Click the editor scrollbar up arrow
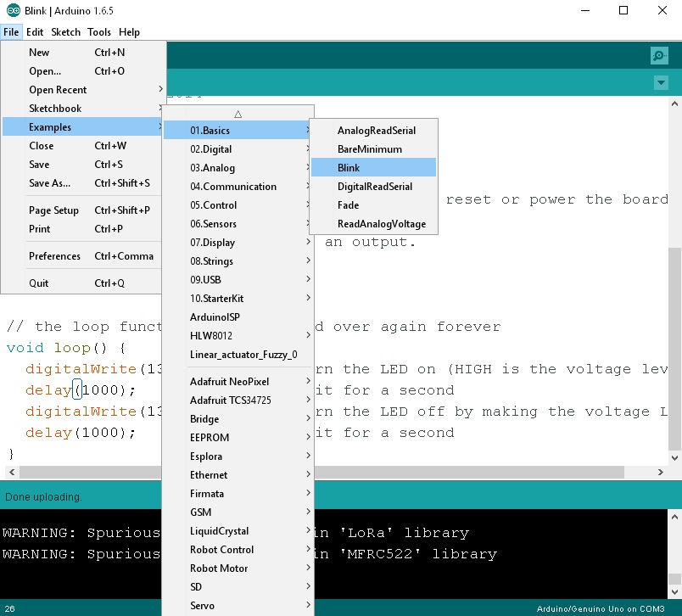The height and width of the screenshot is (616, 682). 674,104
